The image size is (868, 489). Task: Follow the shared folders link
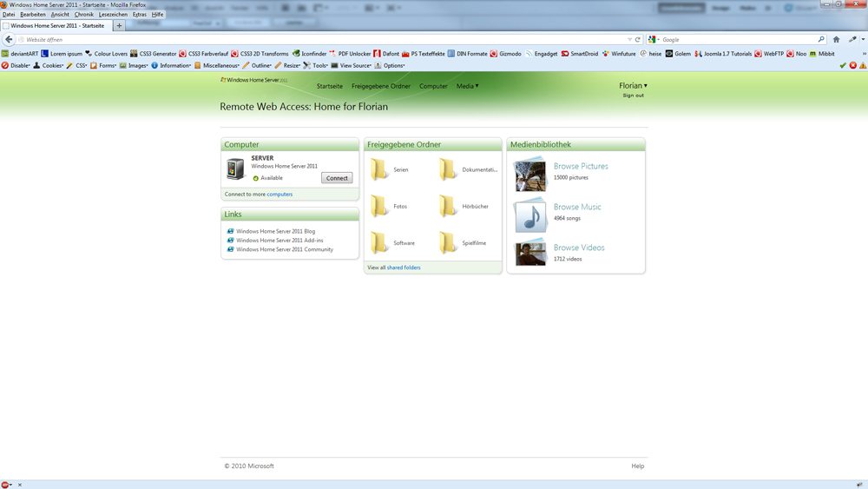click(x=404, y=268)
